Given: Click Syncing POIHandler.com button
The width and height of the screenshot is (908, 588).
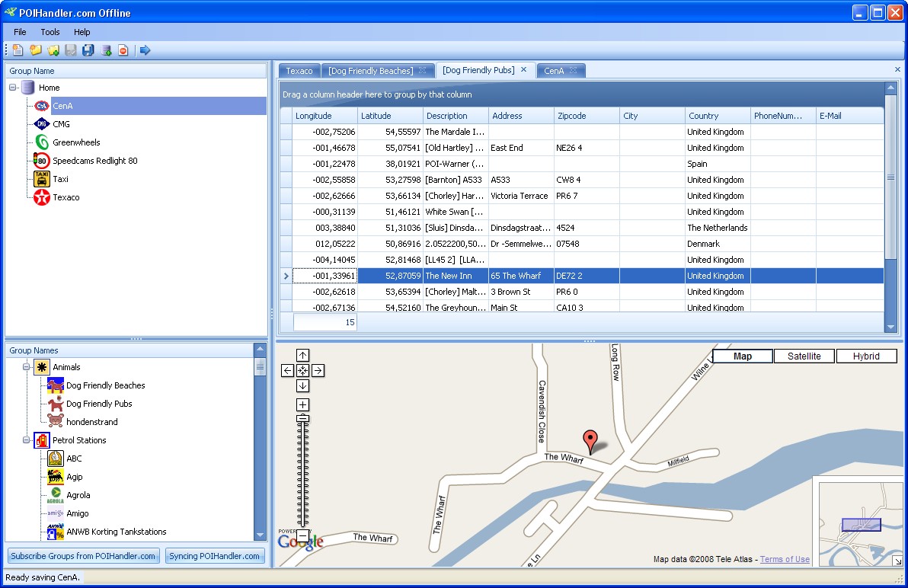Looking at the screenshot, I should 214,556.
